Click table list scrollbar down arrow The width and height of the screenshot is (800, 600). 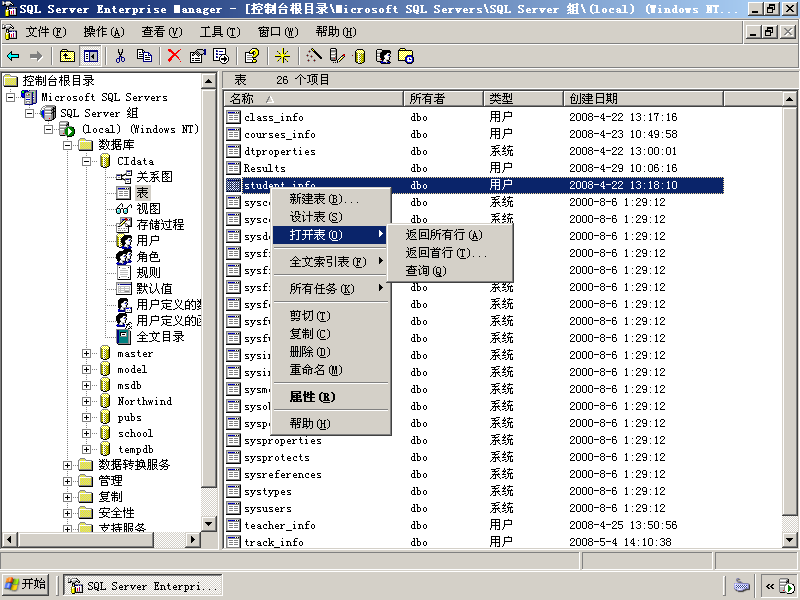coord(789,540)
